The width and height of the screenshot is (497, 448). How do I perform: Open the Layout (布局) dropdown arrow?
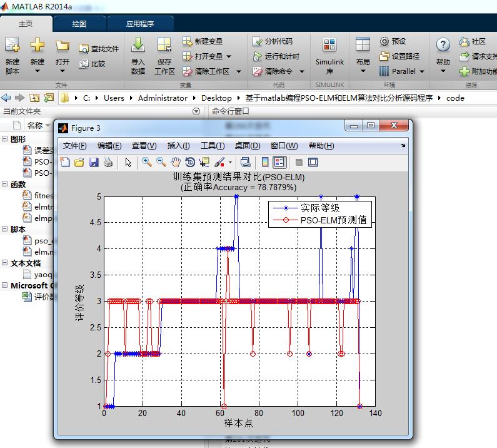363,71
